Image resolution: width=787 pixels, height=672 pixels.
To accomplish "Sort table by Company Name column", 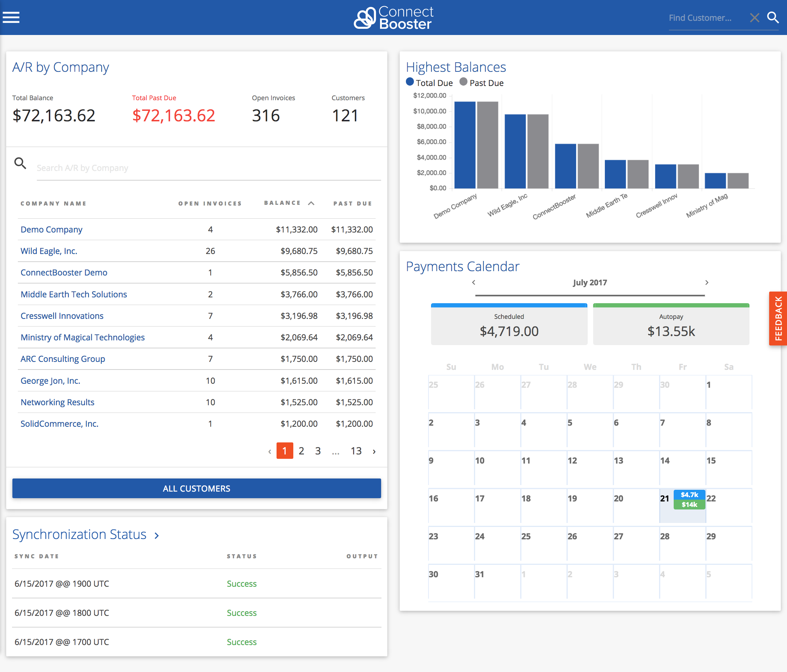I will pos(54,204).
